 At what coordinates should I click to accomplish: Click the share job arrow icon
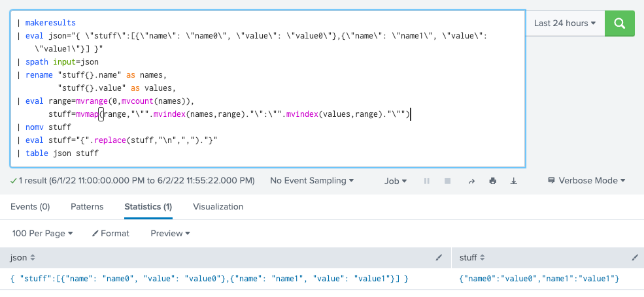471,181
